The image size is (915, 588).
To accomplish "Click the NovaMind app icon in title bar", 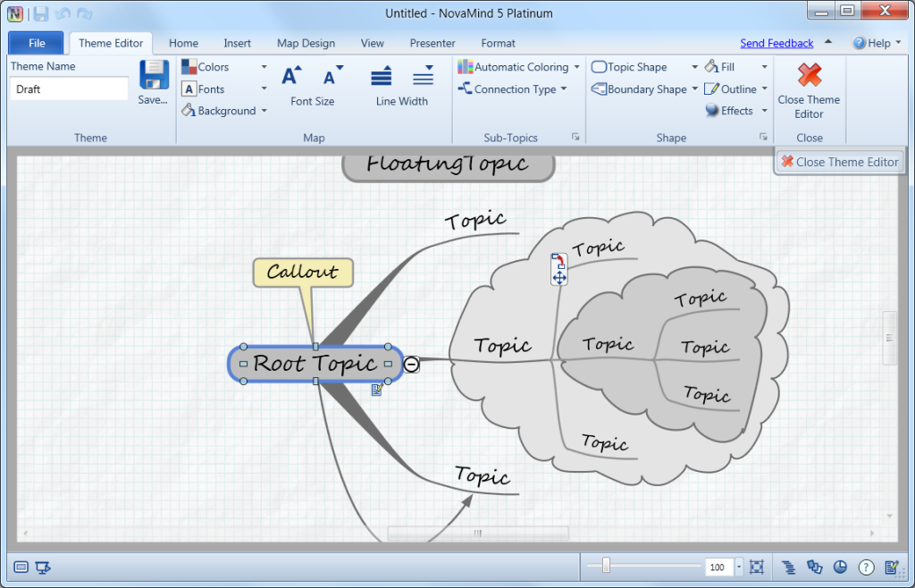I will tap(15, 13).
